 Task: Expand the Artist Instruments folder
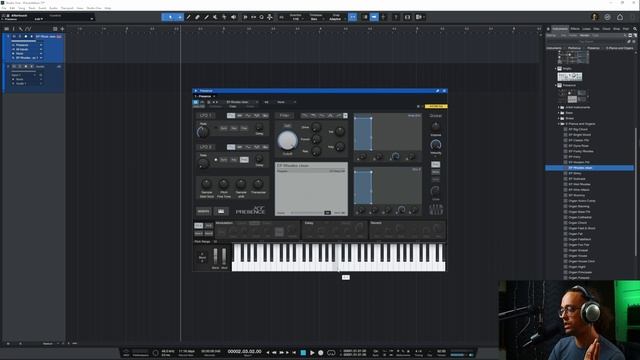coord(559,107)
